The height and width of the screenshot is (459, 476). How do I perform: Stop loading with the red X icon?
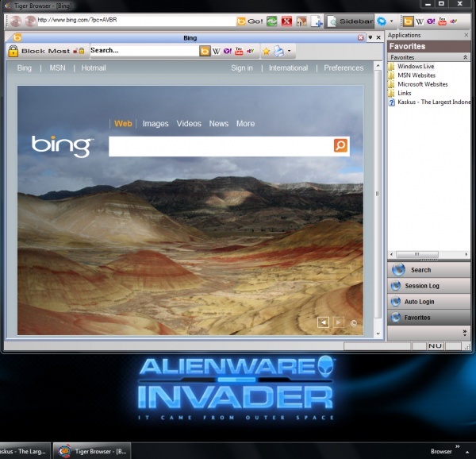[286, 21]
